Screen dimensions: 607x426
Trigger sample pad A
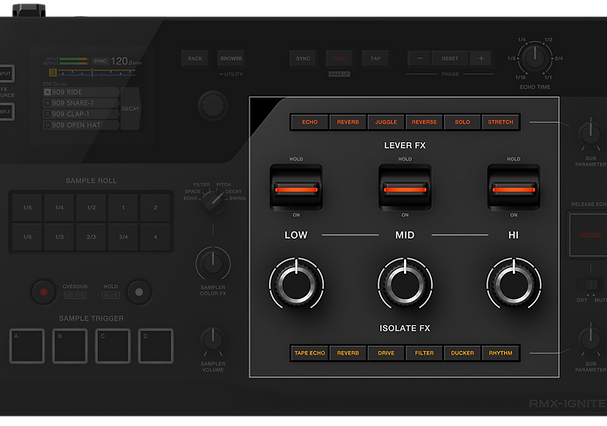27,346
